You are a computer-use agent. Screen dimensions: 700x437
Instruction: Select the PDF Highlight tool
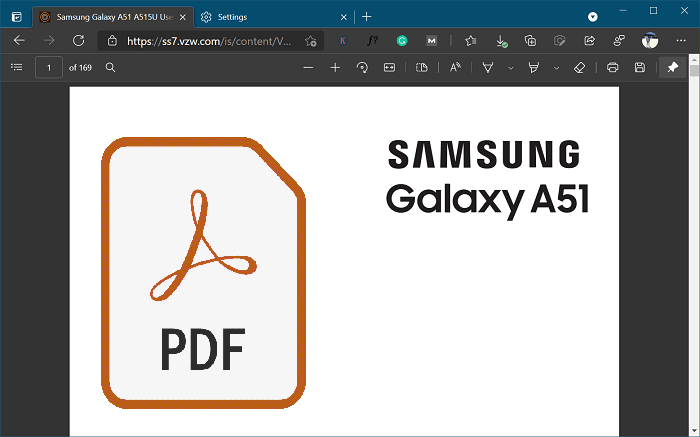click(x=533, y=68)
